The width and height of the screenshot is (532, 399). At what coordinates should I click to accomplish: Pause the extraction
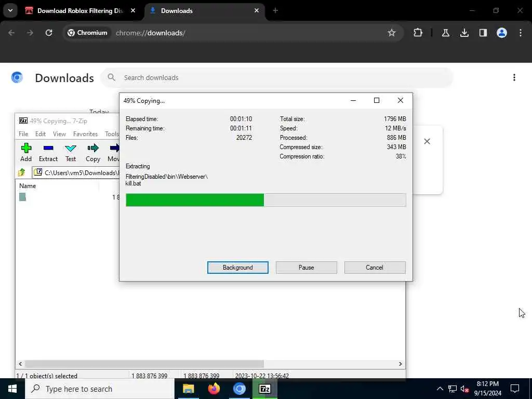tap(307, 268)
